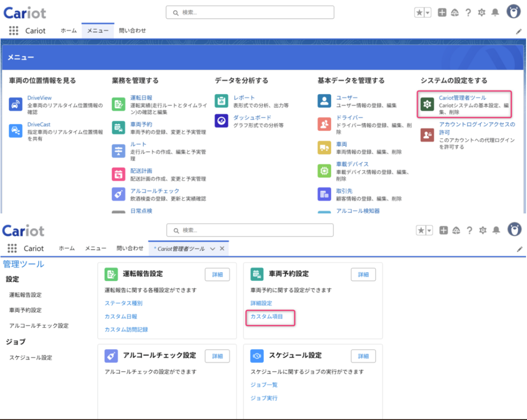This screenshot has height=420, width=527.
Task: Open app launcher grid in top window
Action: point(13,30)
